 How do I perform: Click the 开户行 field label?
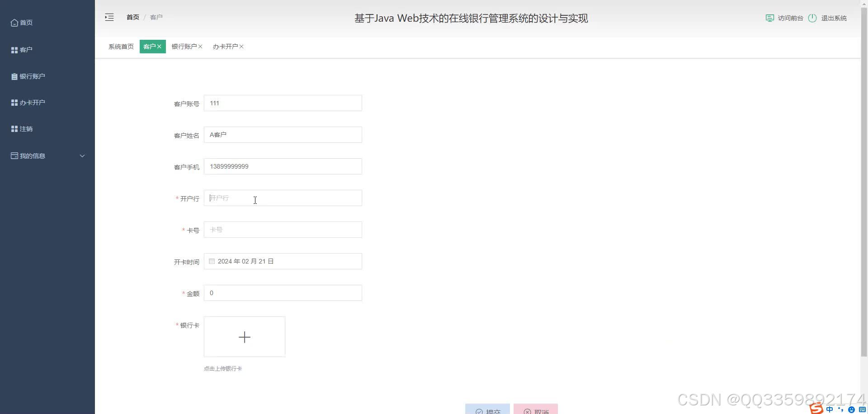190,199
